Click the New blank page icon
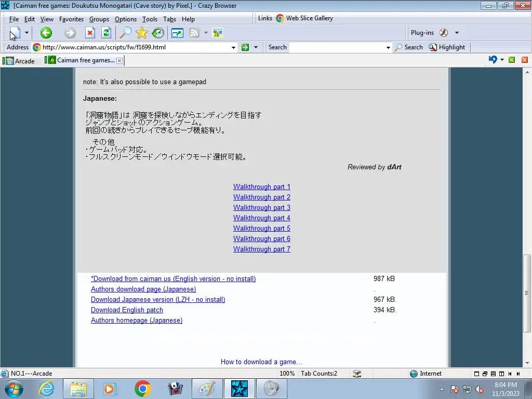The height and width of the screenshot is (399, 532). (x=15, y=33)
